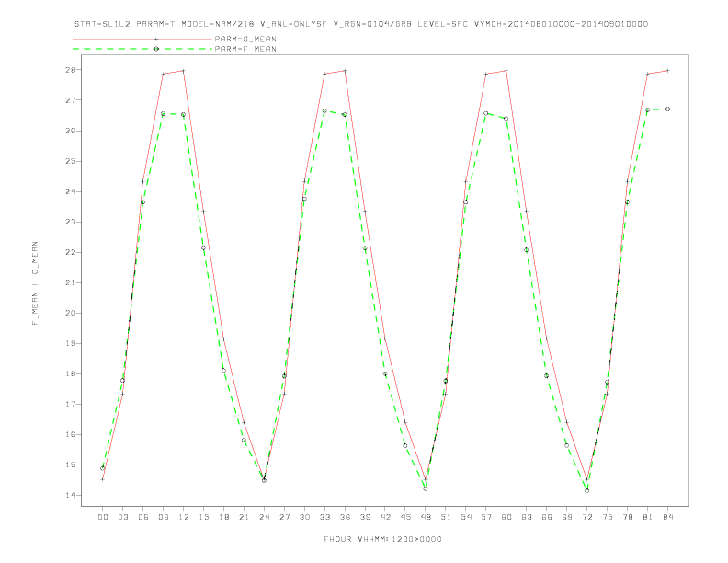Select the PARM=F_MEAN legend label

pos(245,49)
